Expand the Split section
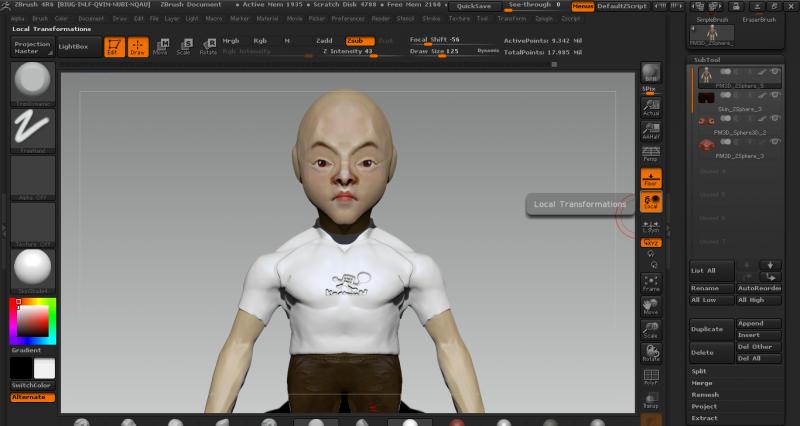800x426 pixels. (x=699, y=371)
